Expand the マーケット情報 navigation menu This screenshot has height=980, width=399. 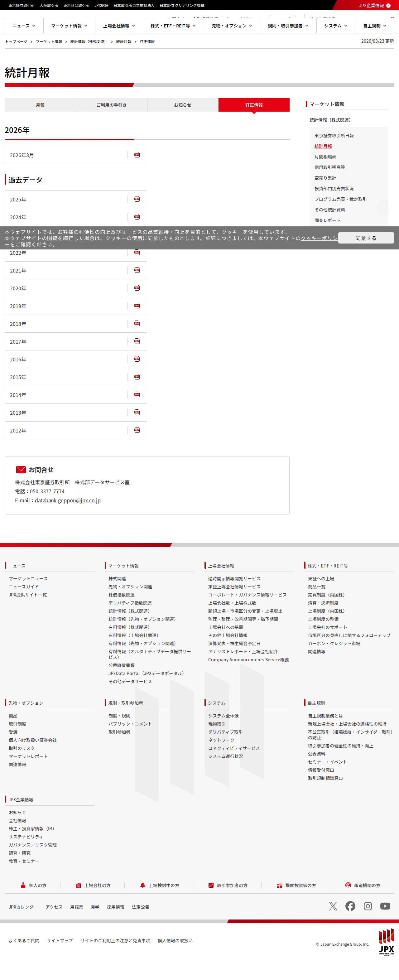[x=69, y=26]
